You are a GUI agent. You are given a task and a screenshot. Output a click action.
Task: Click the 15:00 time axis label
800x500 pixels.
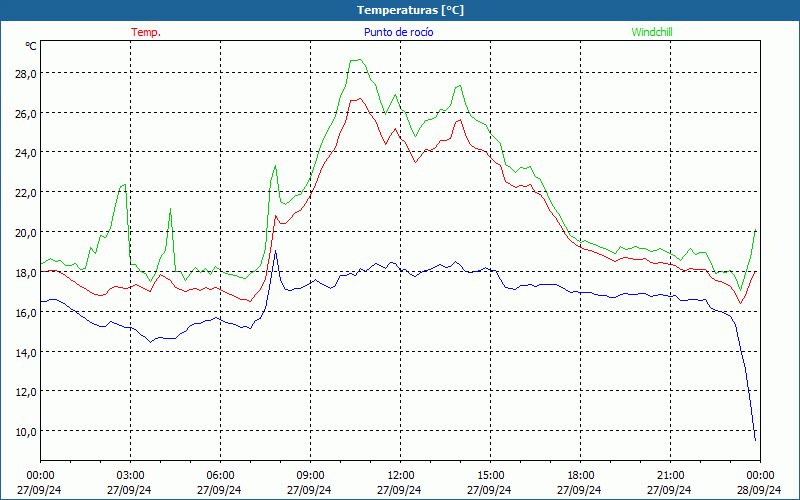pos(490,476)
